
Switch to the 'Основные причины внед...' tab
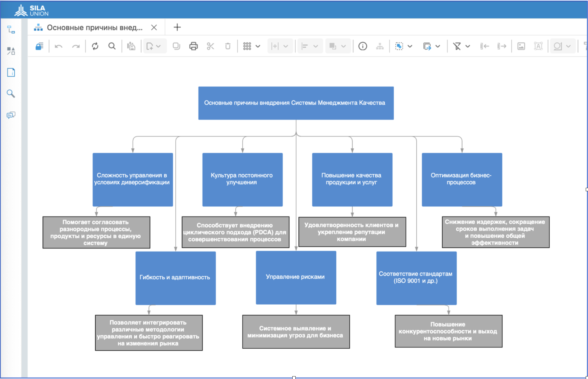pyautogui.click(x=95, y=28)
